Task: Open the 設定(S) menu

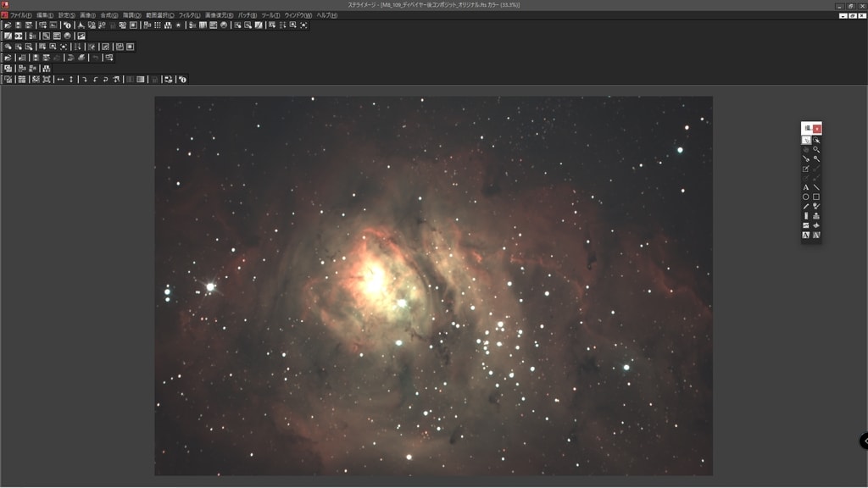Action: (x=66, y=15)
